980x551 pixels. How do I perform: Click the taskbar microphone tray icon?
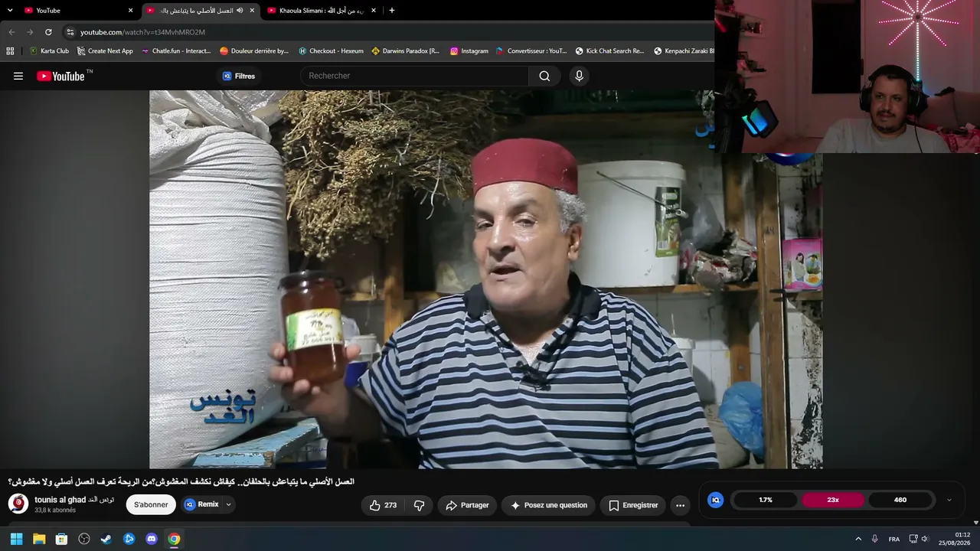tap(874, 539)
